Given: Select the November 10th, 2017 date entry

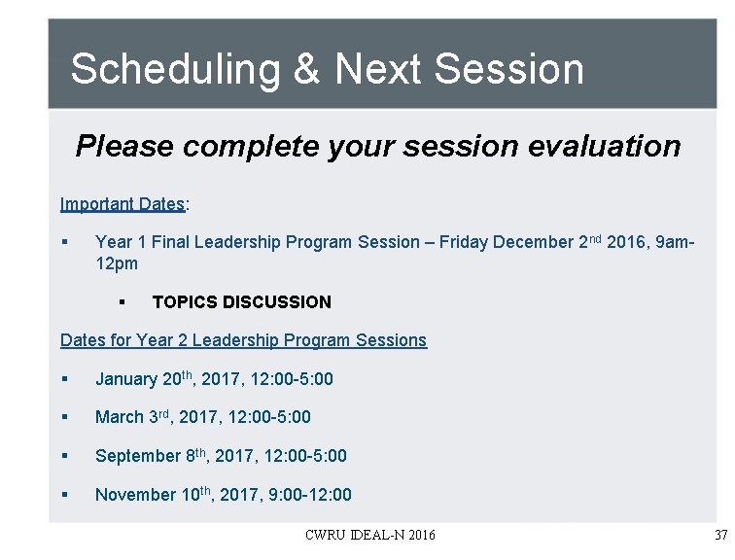Looking at the screenshot, I should 224,495.
